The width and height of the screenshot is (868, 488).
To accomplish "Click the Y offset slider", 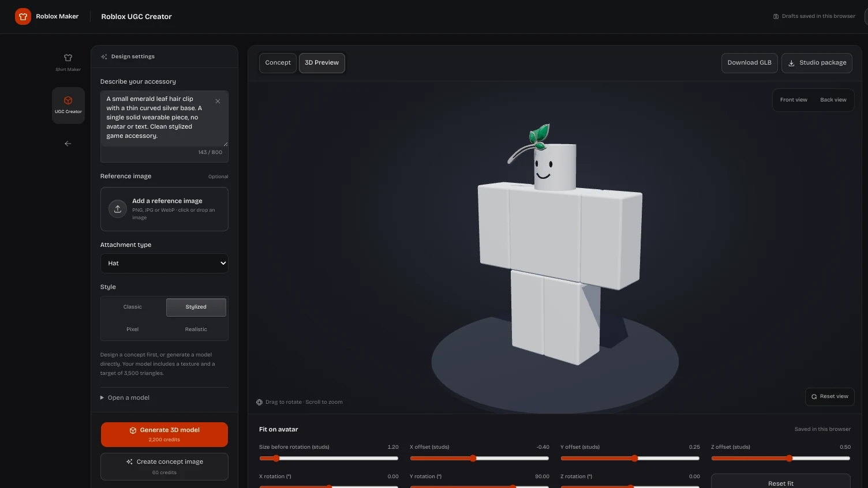I will [x=630, y=459].
